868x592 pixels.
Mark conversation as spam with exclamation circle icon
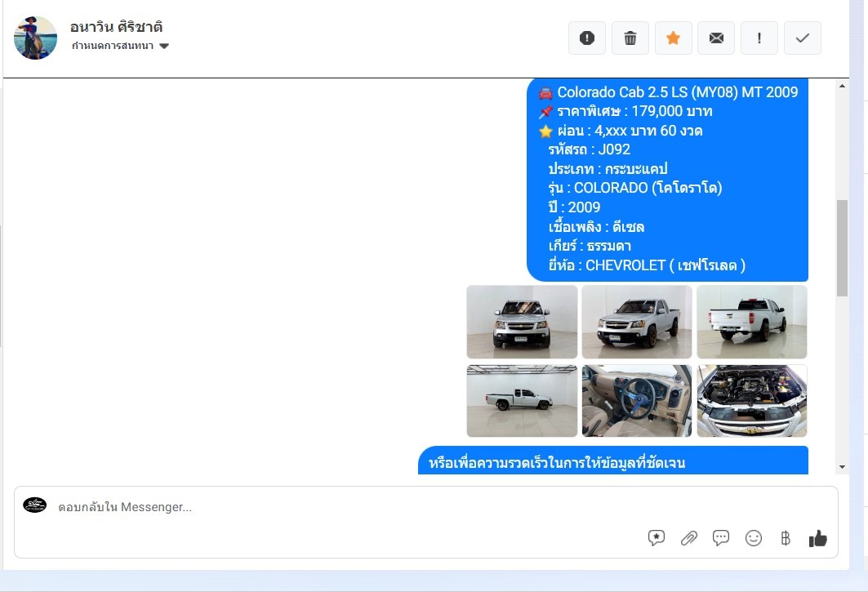(587, 38)
